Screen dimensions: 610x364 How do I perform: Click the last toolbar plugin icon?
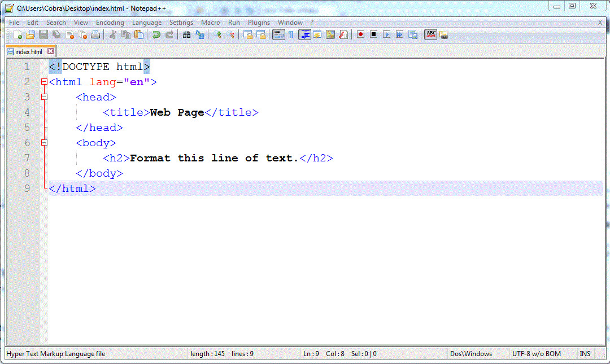(x=443, y=34)
